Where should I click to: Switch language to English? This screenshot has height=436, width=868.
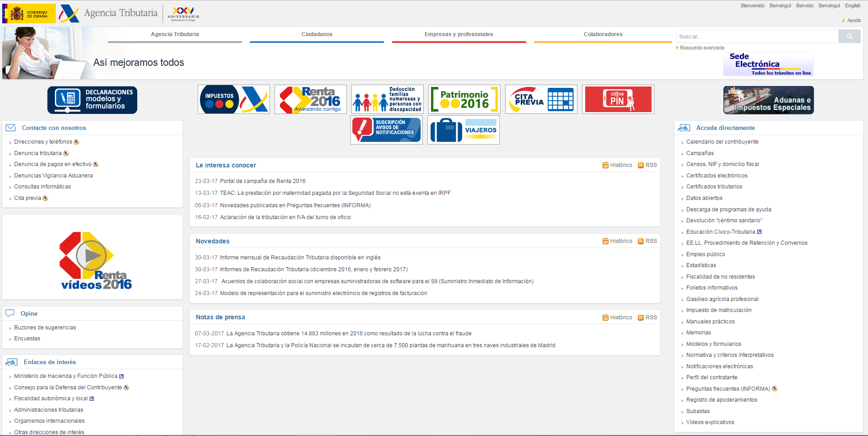853,5
